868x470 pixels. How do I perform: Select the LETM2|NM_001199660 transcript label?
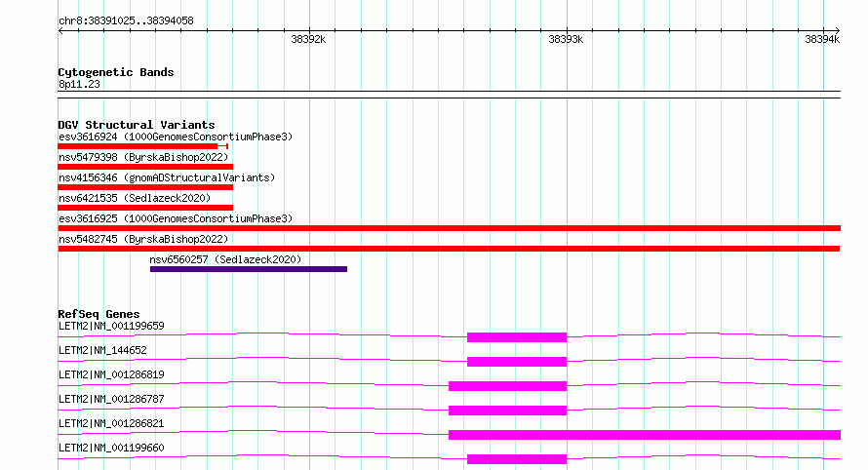pos(111,448)
